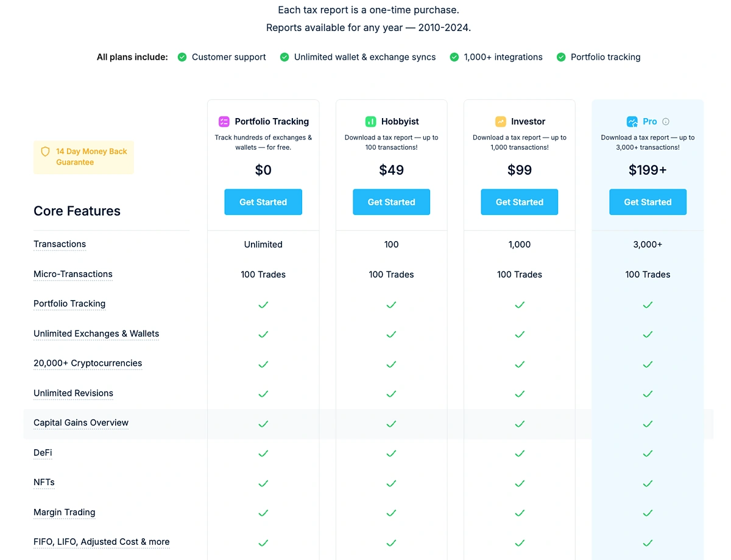Click the 14 Day Money Back Guarantee badge
This screenshot has height=560, width=731.
coord(83,156)
